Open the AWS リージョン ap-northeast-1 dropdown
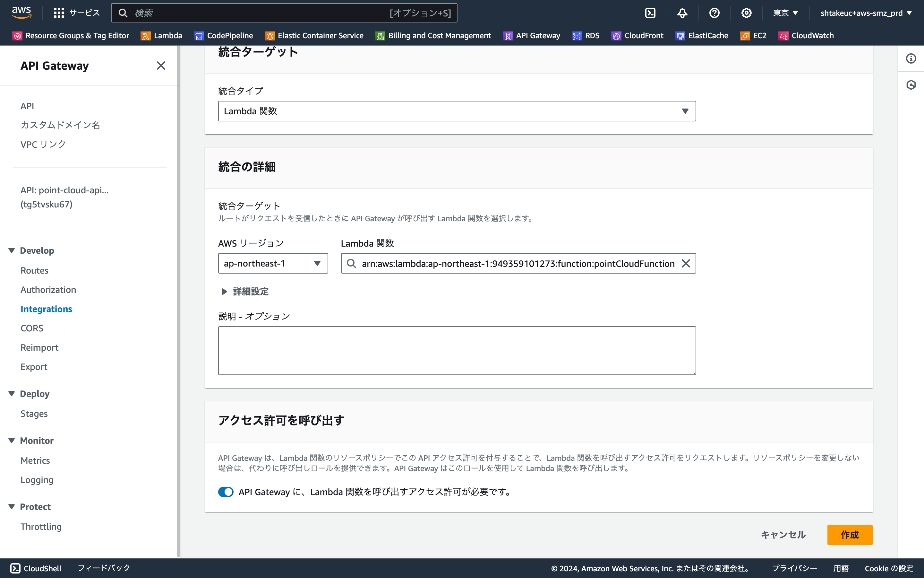Screen dimensions: 924x578 pos(273,263)
